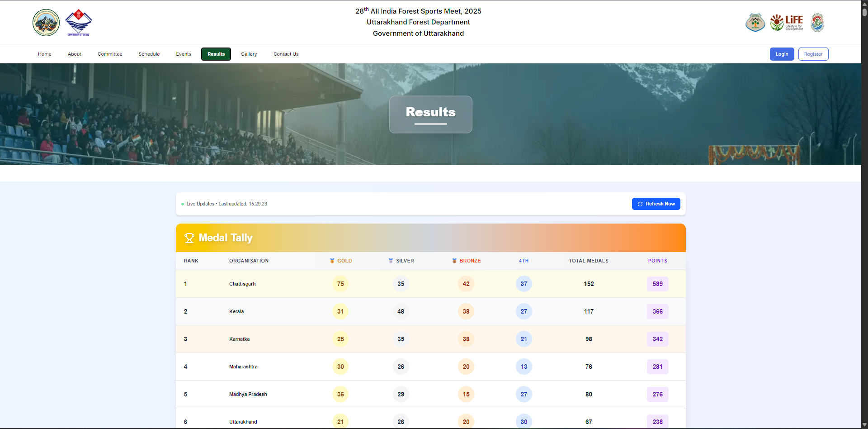
Task: Click the circular red-green emblem at far right
Action: click(x=817, y=23)
